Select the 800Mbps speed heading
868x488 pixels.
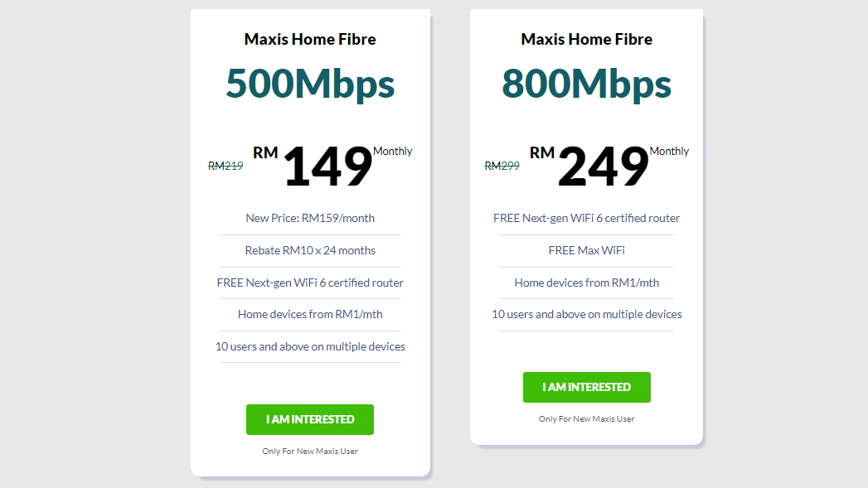pyautogui.click(x=587, y=84)
